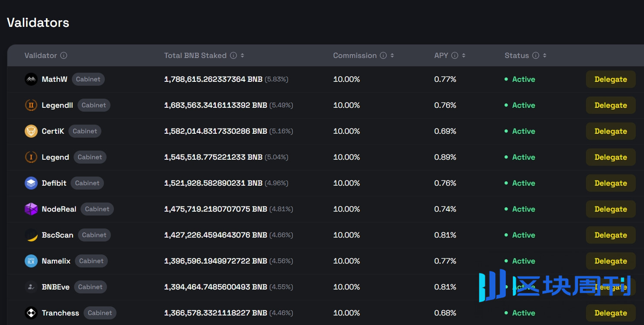Delegate to Tranchess validator
The height and width of the screenshot is (325, 644).
click(611, 313)
